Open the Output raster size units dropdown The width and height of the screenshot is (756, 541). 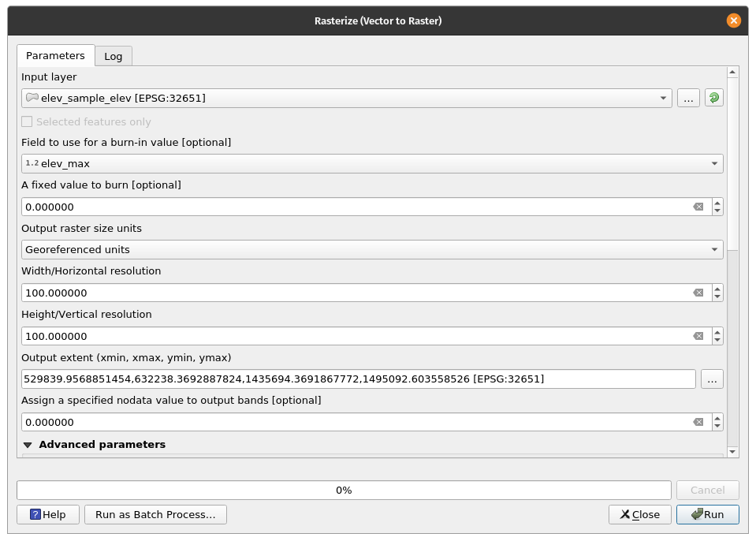coord(372,250)
